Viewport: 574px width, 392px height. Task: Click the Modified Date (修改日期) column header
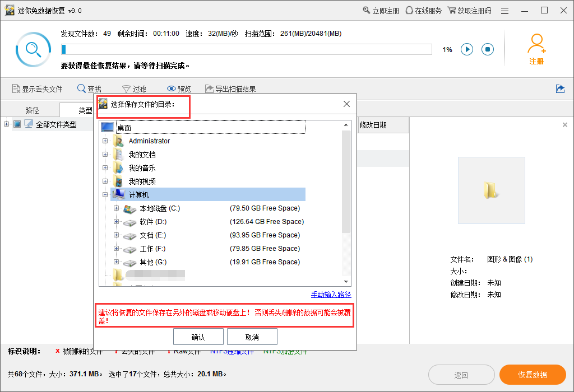(383, 125)
